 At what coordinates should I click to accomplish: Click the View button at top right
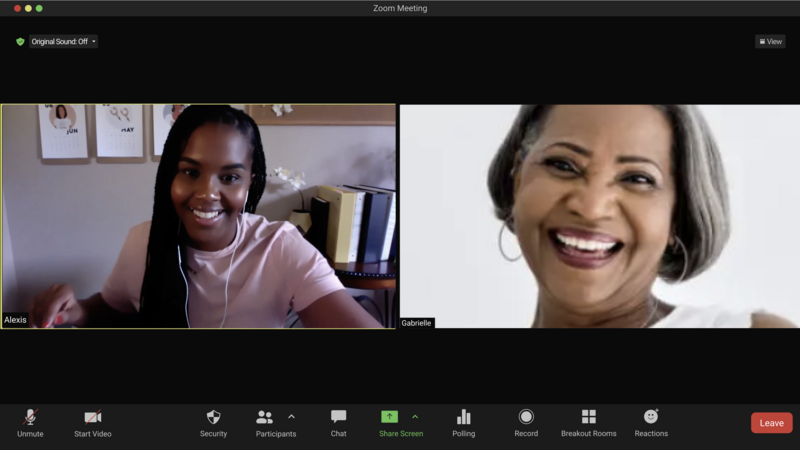770,42
